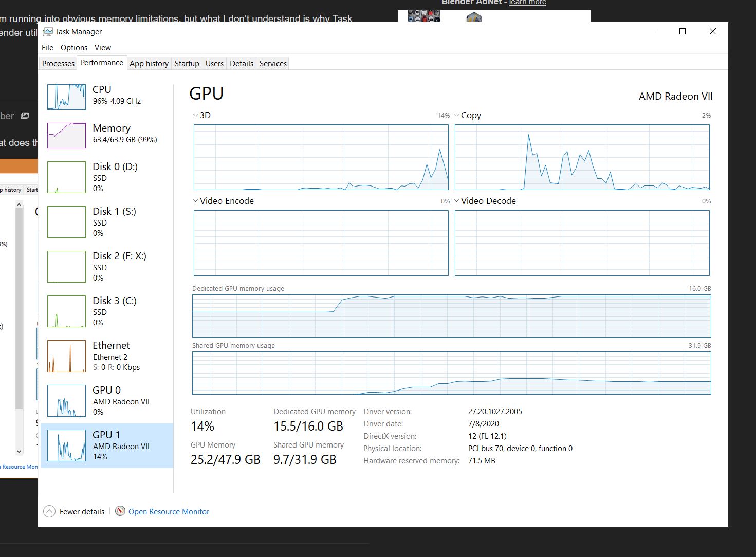Click scroll-up arrow in background window scrollbar

[x=19, y=205]
